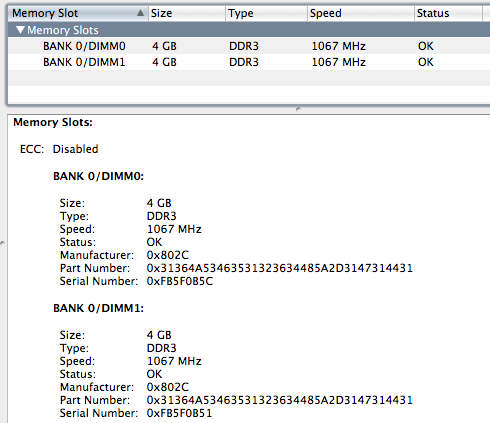Click the DIMM0 Part Number value
The image size is (490, 423).
click(280, 268)
